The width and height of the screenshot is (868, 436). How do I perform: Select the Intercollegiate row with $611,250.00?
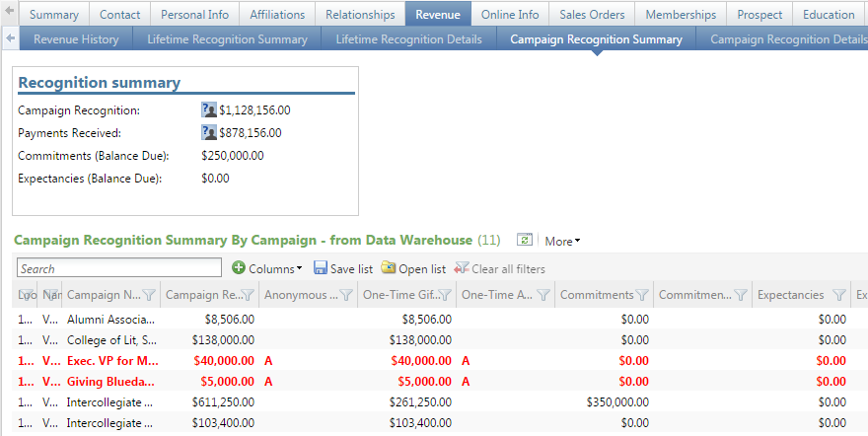[x=108, y=402]
